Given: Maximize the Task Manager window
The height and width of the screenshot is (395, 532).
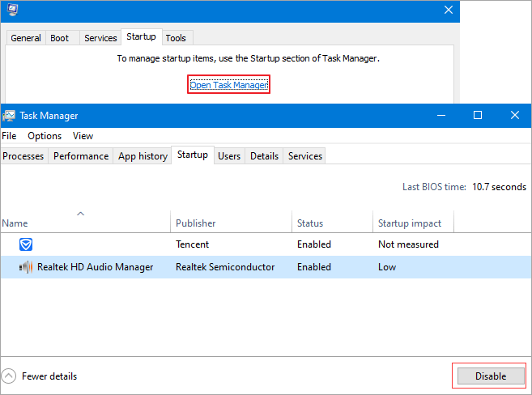Looking at the screenshot, I should click(x=478, y=116).
